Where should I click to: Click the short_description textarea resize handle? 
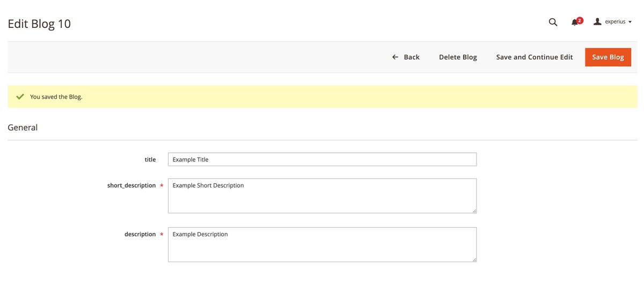pyautogui.click(x=473, y=210)
